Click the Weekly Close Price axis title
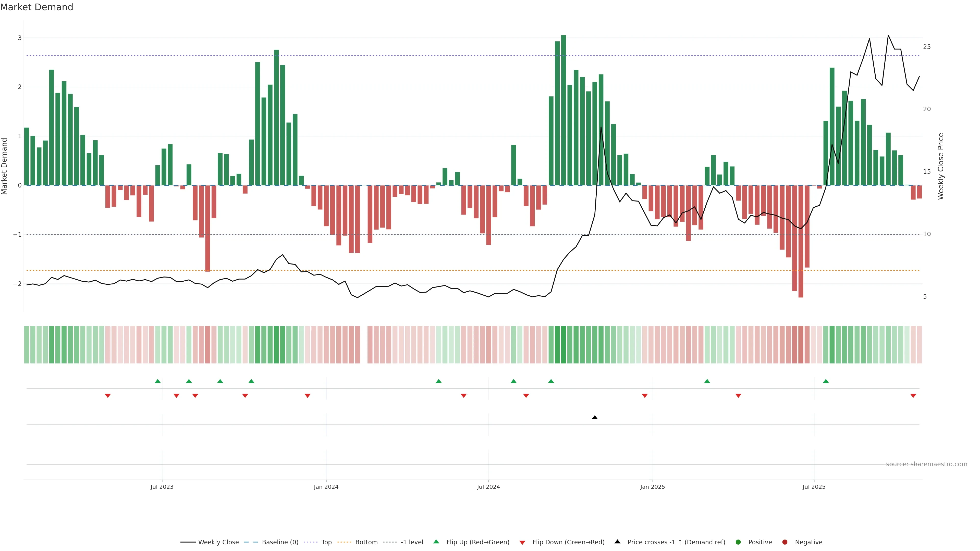This screenshot has height=551, width=980. click(x=940, y=166)
